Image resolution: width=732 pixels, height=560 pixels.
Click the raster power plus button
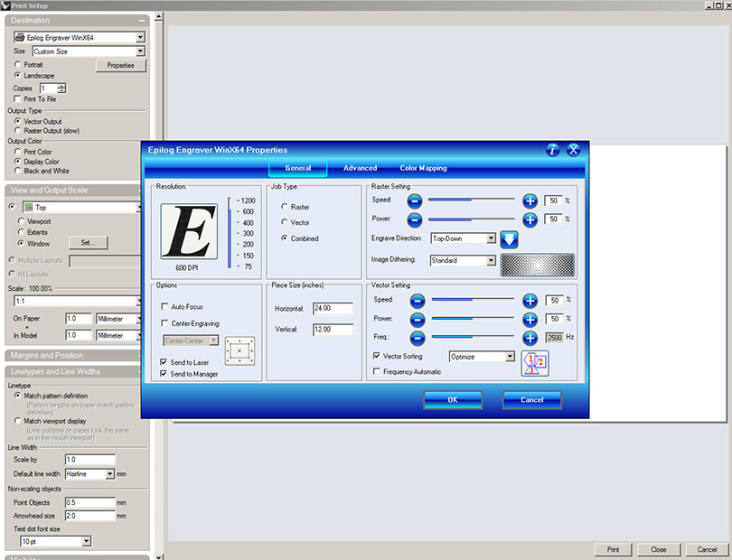[x=530, y=219]
